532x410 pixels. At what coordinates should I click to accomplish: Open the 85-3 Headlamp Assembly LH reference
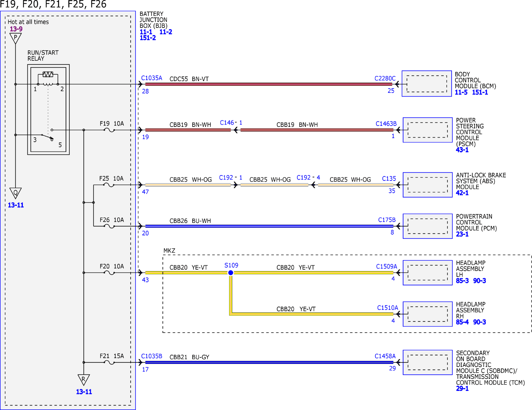(462, 281)
